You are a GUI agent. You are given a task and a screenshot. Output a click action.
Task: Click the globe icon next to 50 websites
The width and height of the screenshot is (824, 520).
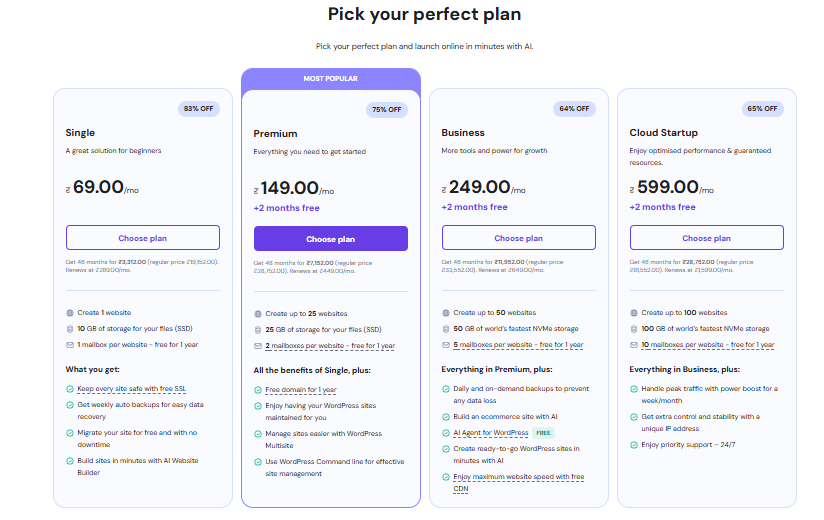(x=446, y=313)
